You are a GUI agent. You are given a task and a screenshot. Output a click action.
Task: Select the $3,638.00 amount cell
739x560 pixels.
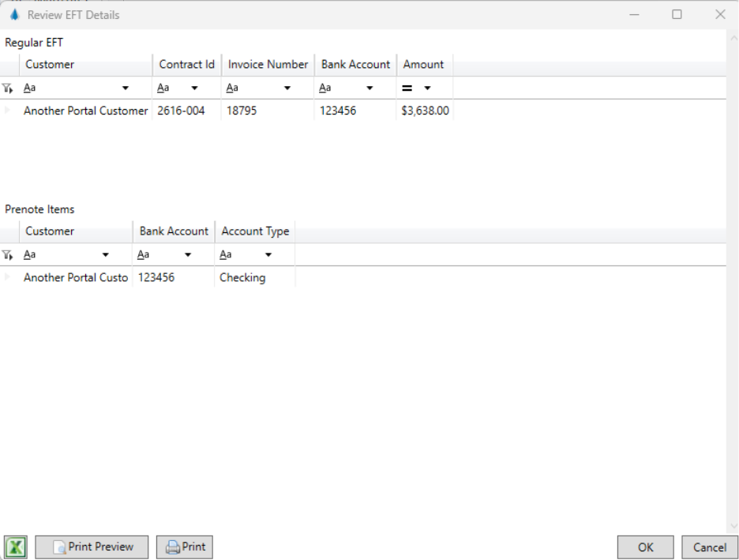click(x=425, y=111)
